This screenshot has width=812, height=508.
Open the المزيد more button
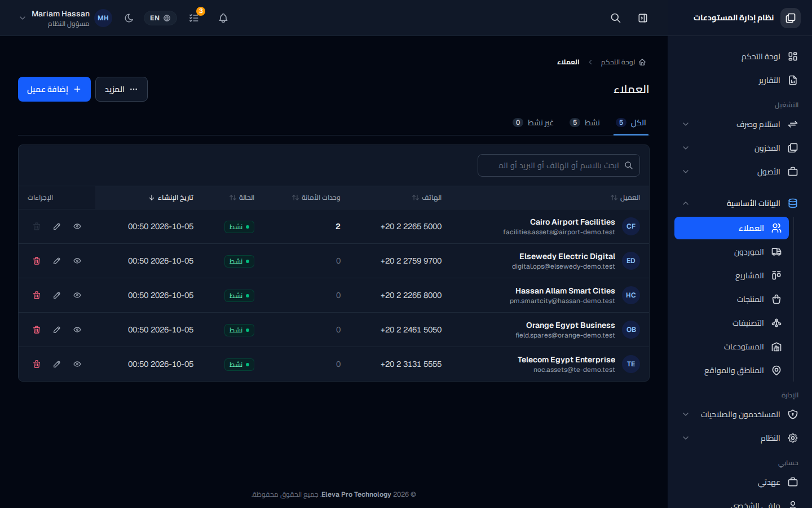pyautogui.click(x=121, y=89)
